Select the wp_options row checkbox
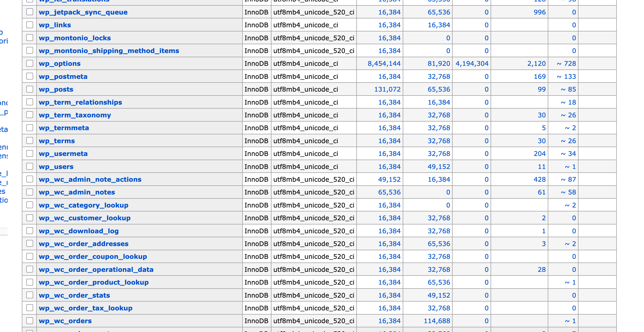This screenshot has width=644, height=332. tap(30, 63)
